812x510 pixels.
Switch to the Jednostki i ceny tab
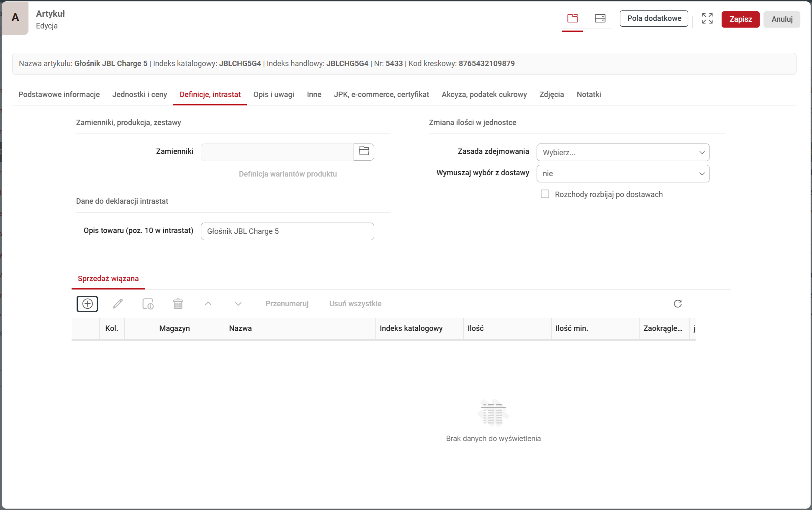click(x=139, y=95)
